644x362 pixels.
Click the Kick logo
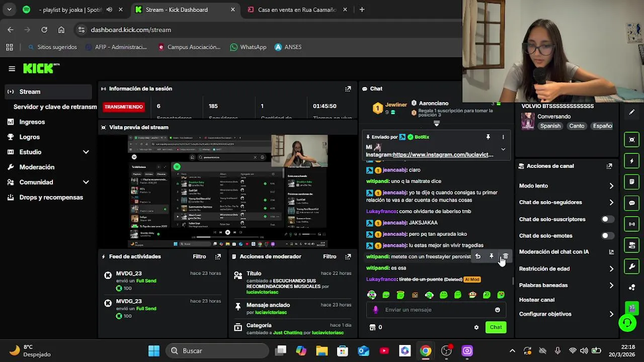(41, 68)
